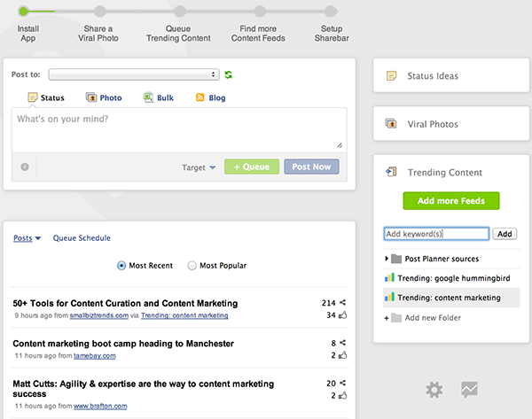Screen dimensions: 532x419
Task: Click Add new Folder
Action: [x=433, y=318]
